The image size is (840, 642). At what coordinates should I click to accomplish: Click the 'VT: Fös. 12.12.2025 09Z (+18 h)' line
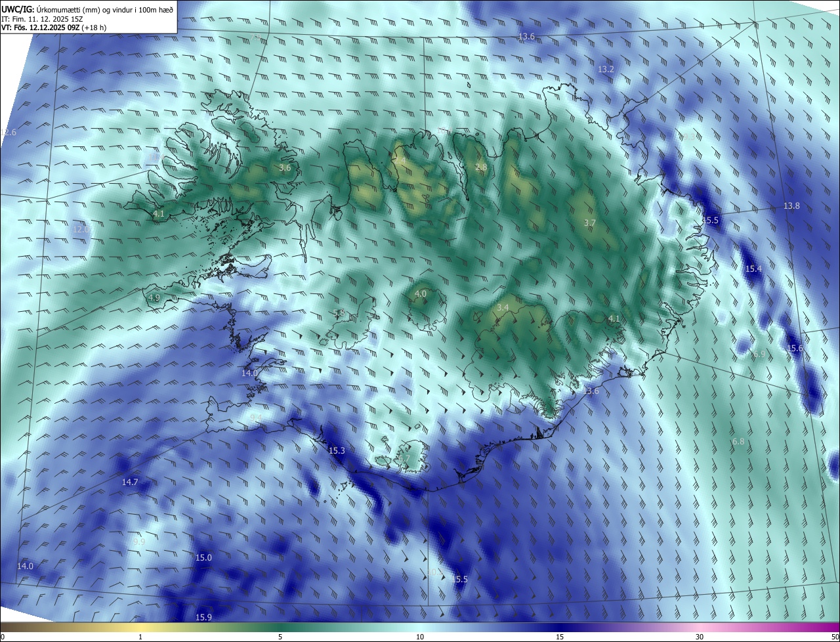pos(54,28)
